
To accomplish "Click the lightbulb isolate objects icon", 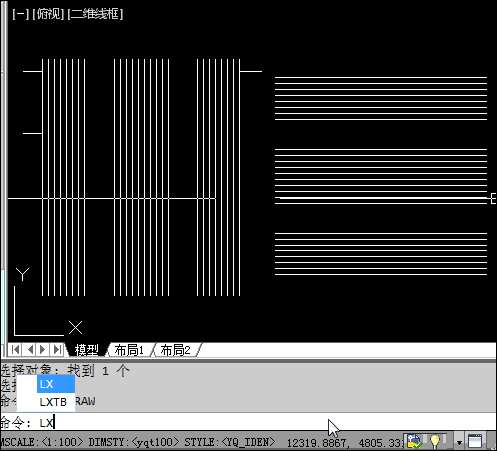I will tap(435, 441).
